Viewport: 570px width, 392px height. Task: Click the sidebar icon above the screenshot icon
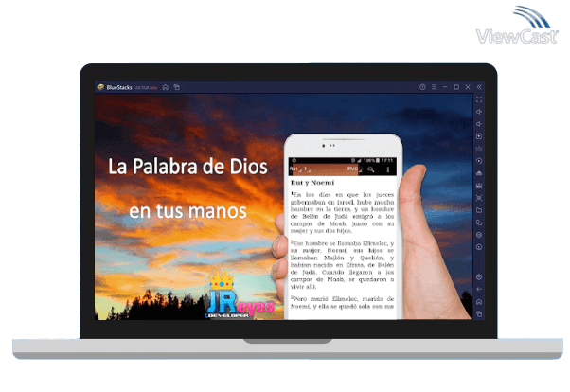(x=479, y=186)
